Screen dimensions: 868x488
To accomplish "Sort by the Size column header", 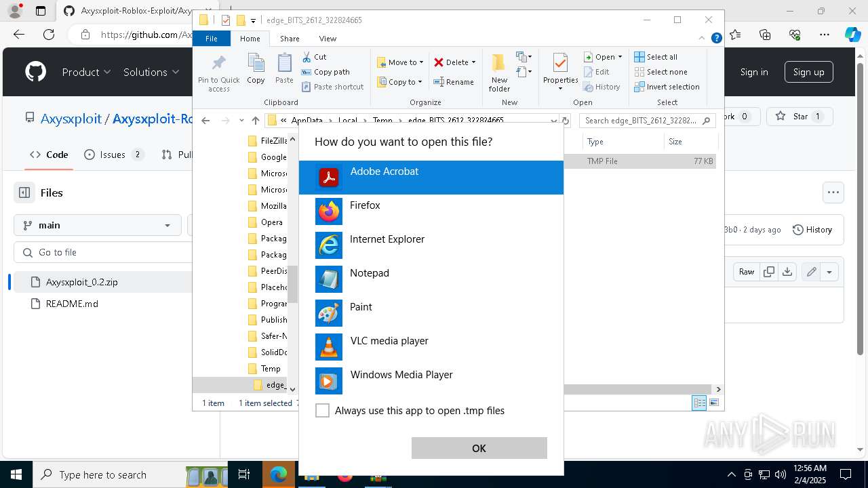I will pyautogui.click(x=690, y=142).
